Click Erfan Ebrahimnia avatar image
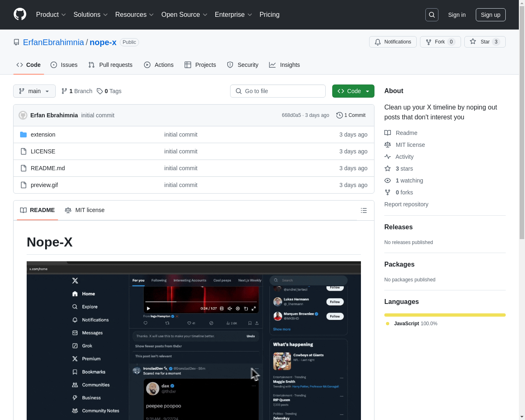 pos(23,115)
